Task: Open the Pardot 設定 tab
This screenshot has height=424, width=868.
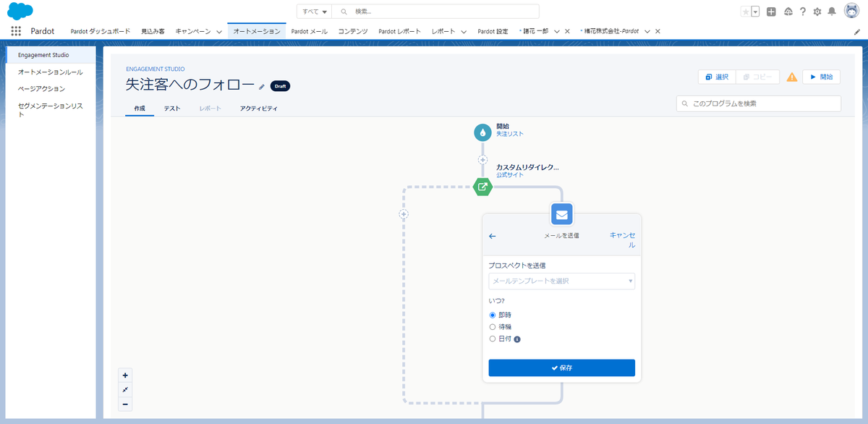Action: tap(493, 32)
